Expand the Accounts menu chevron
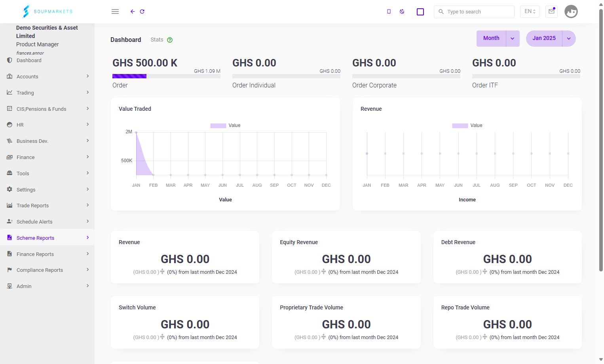Image resolution: width=604 pixels, height=364 pixels. point(88,76)
